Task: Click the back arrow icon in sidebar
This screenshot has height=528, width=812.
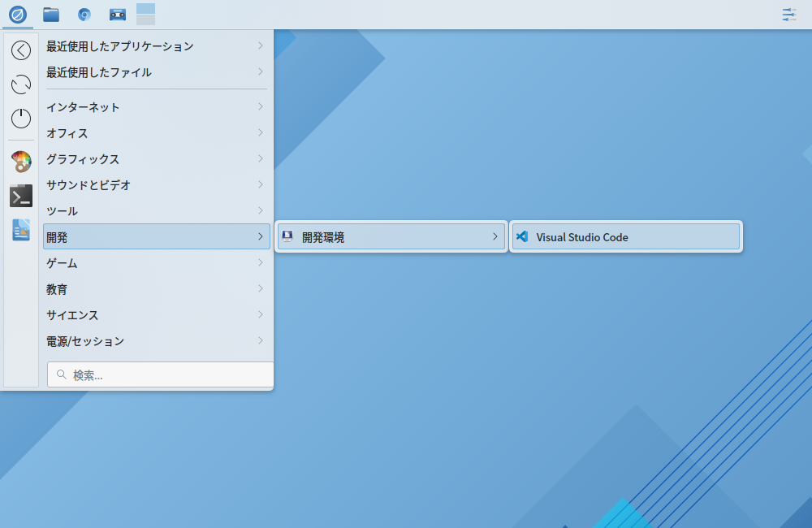Action: click(x=20, y=50)
